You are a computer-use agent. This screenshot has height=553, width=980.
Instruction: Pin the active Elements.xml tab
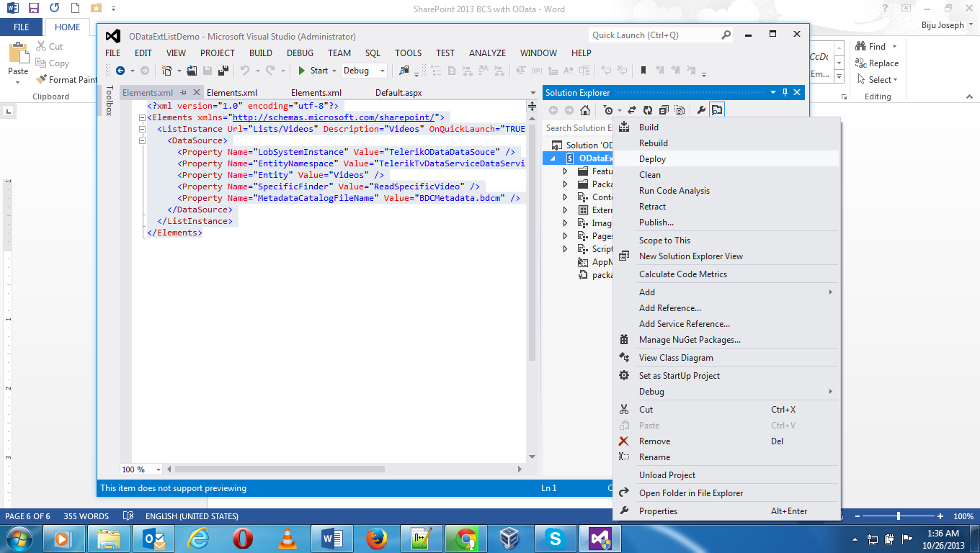[184, 93]
